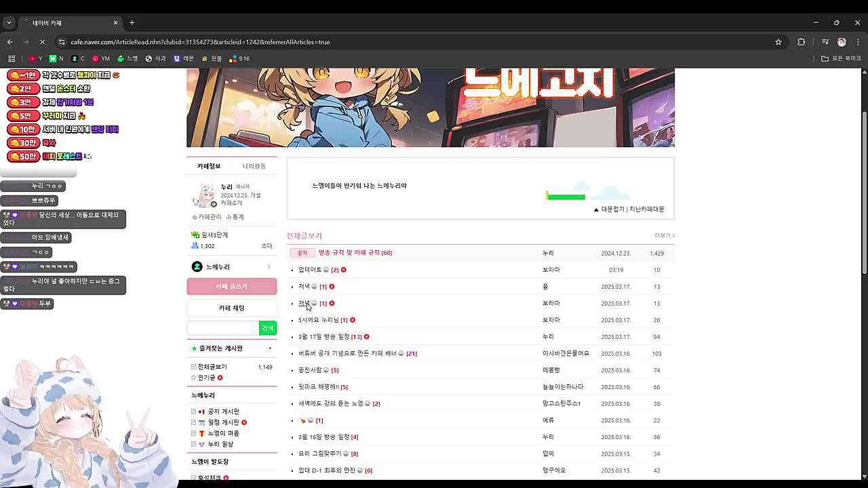
Task: Switch to the '나의활동' tab
Action: (254, 166)
